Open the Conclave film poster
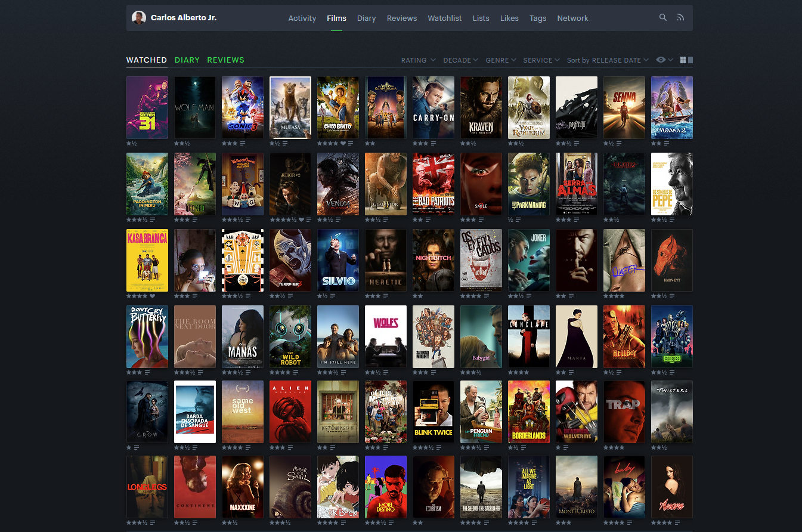The height and width of the screenshot is (532, 802). point(529,336)
